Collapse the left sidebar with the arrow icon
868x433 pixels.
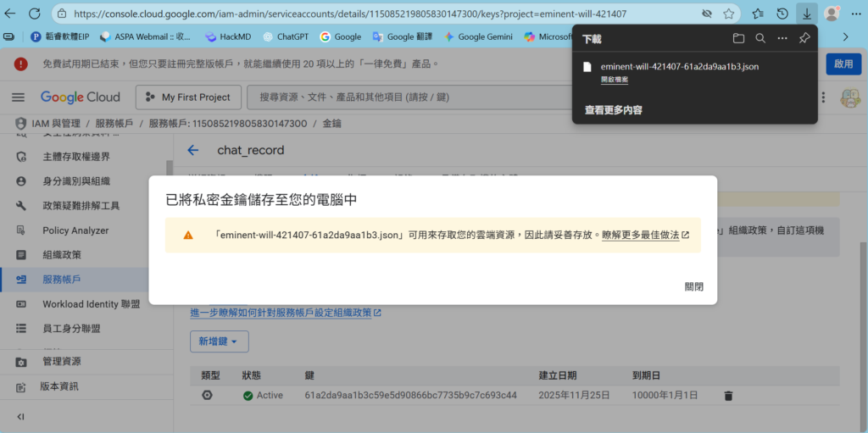[x=20, y=416]
